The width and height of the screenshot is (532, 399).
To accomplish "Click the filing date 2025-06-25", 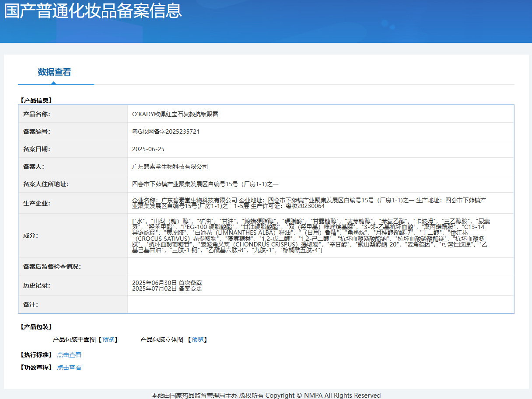I will [x=148, y=149].
